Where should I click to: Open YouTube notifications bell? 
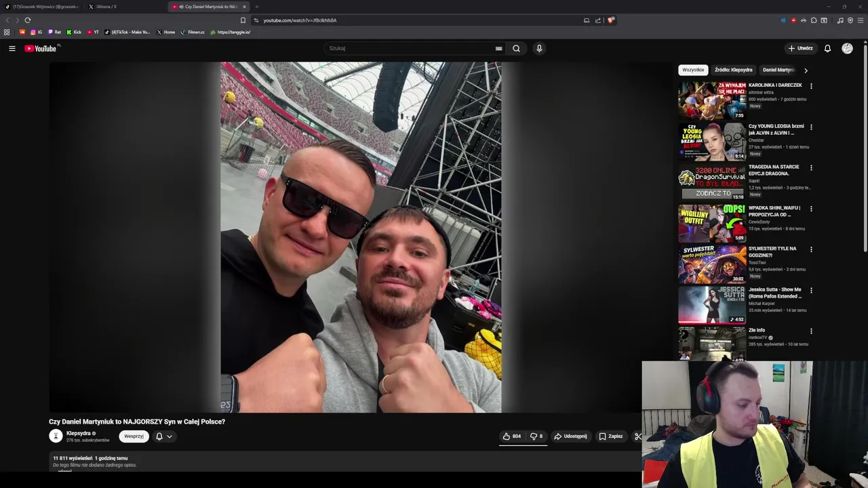coord(827,48)
